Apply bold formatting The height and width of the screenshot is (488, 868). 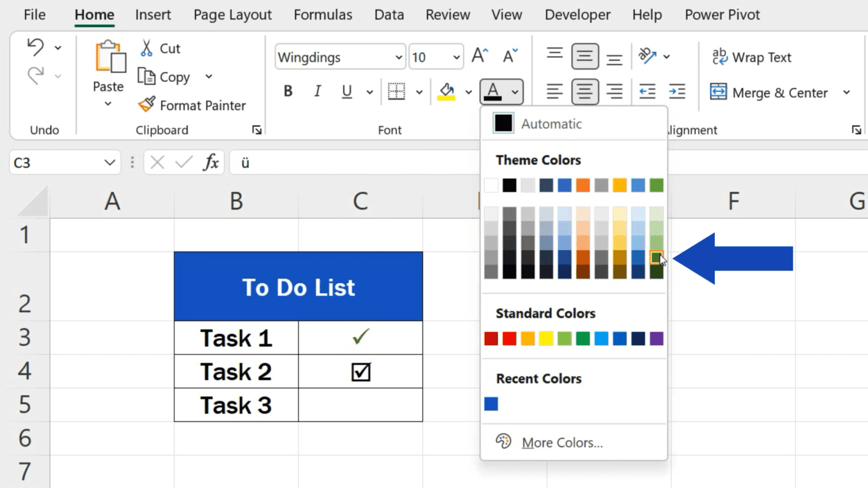(288, 91)
